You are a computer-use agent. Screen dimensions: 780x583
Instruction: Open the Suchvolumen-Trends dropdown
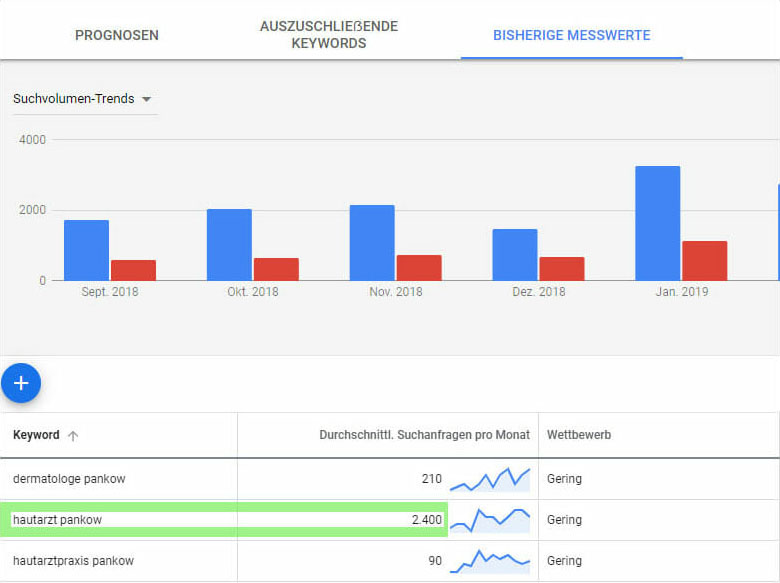tap(83, 99)
